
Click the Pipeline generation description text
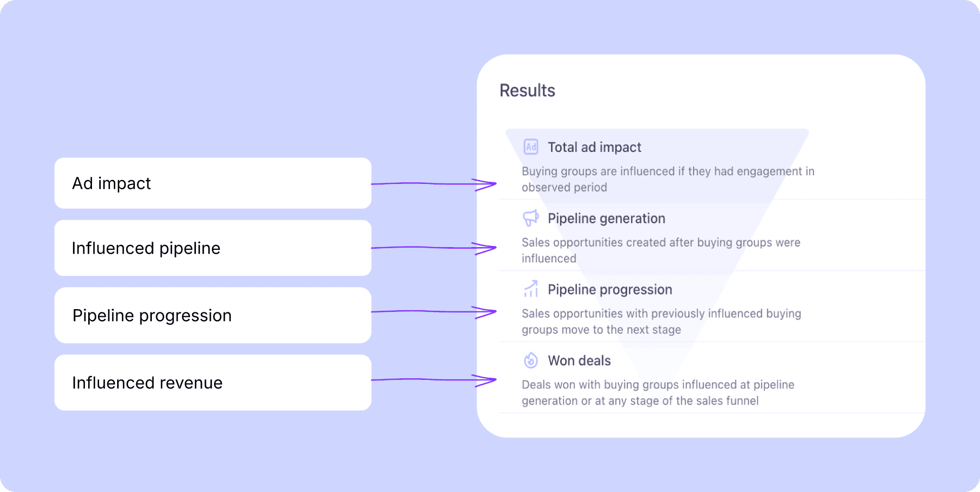(x=661, y=250)
